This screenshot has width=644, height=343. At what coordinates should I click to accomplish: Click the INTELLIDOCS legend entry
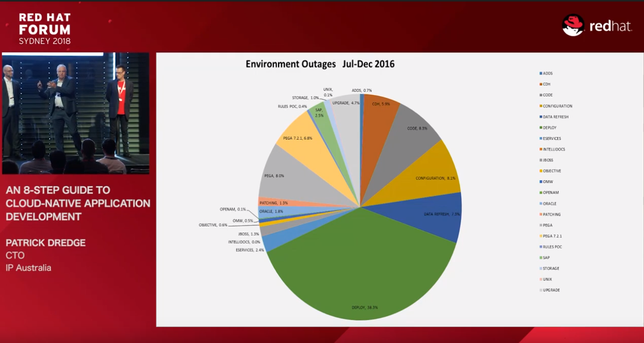pos(554,149)
